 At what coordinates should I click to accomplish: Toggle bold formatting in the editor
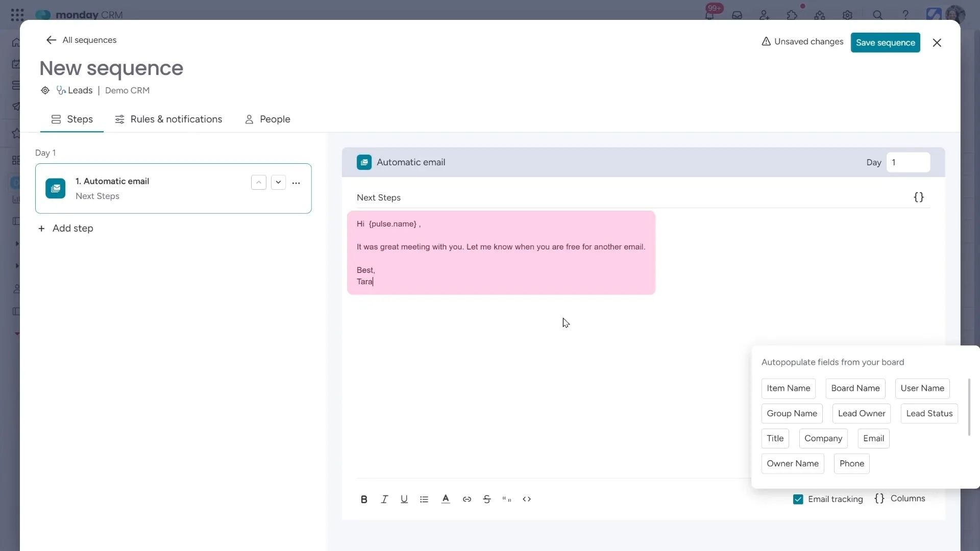coord(364,499)
